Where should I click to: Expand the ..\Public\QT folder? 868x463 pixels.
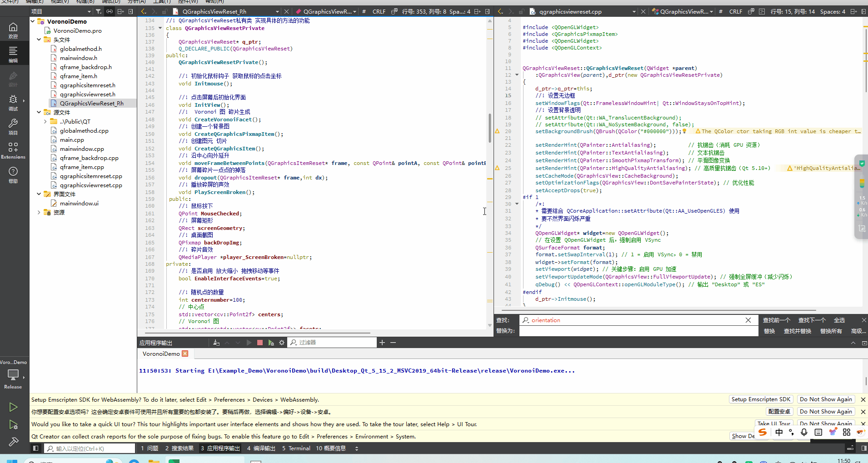[x=45, y=121]
